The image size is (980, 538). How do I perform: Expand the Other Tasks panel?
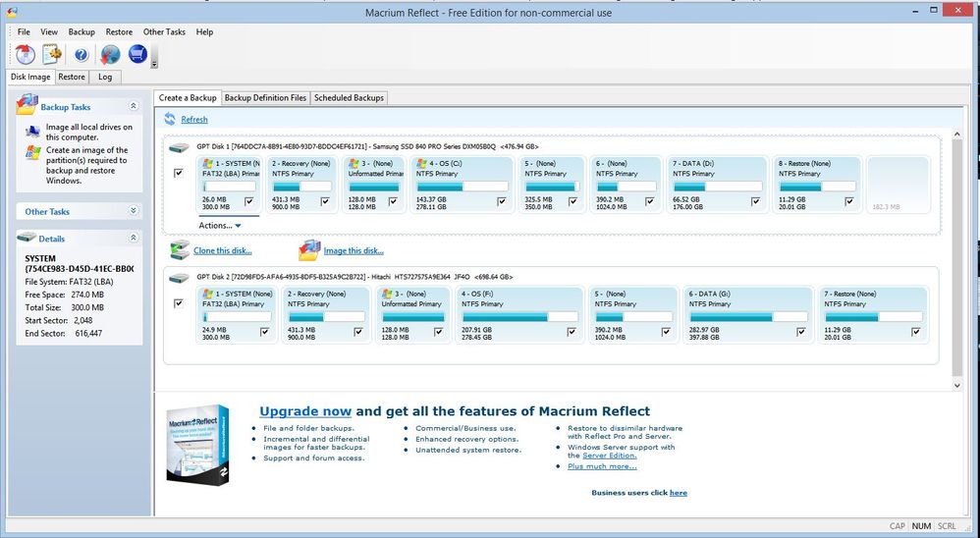[134, 211]
